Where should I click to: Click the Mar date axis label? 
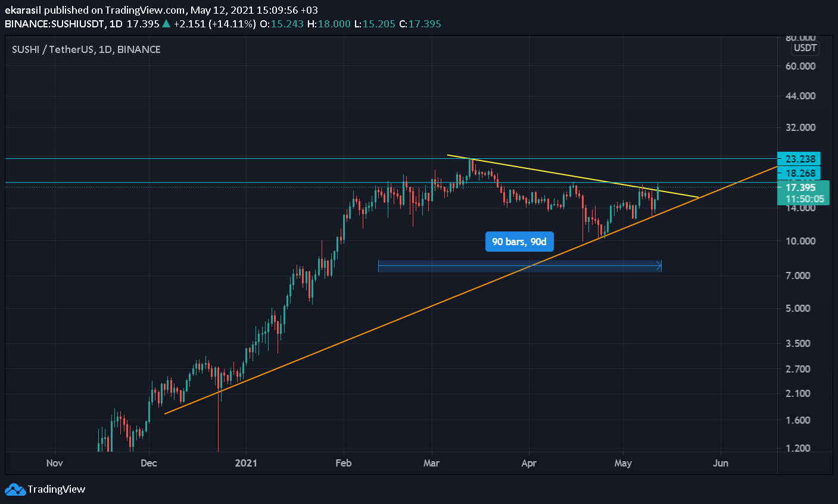point(431,463)
